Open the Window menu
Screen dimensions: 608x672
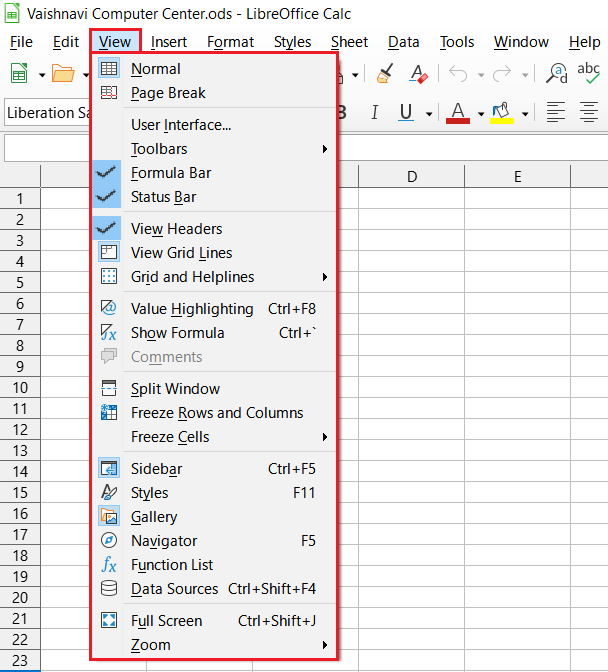pos(521,42)
